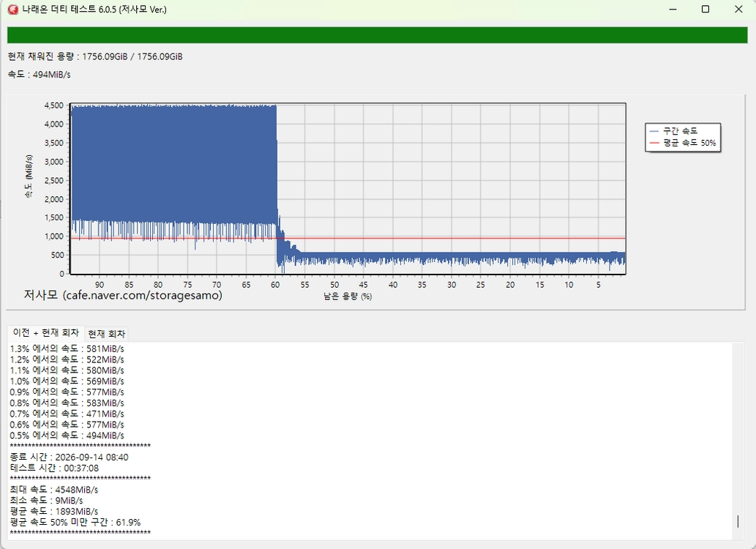Click the 테스트 시간 : 00:37:08 line
The width and height of the screenshot is (756, 549).
coord(54,468)
